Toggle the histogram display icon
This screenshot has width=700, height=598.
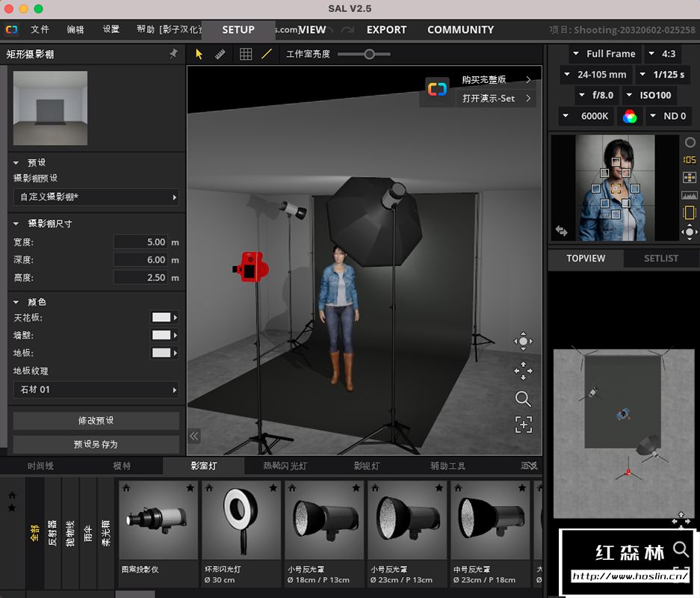click(690, 195)
